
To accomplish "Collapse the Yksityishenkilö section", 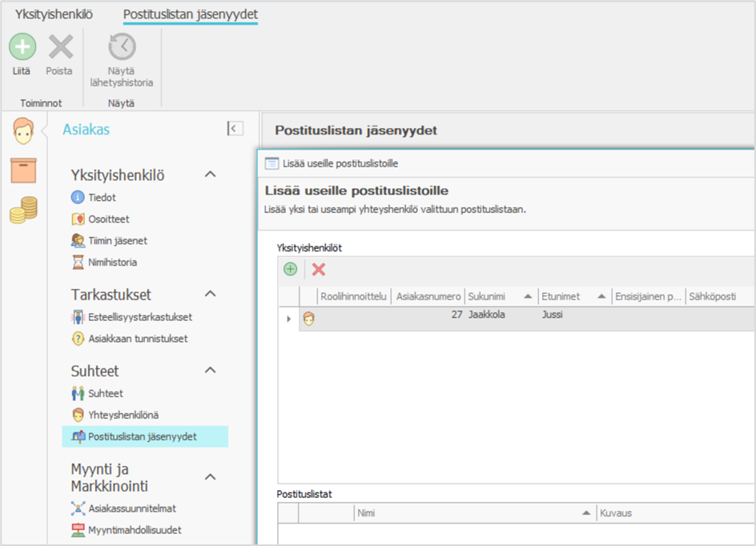I will 211,175.
